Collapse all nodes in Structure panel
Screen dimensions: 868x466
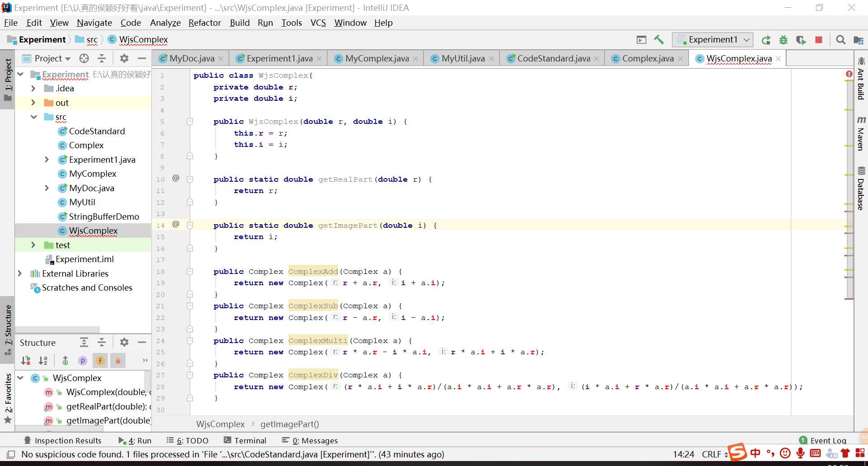pyautogui.click(x=102, y=342)
